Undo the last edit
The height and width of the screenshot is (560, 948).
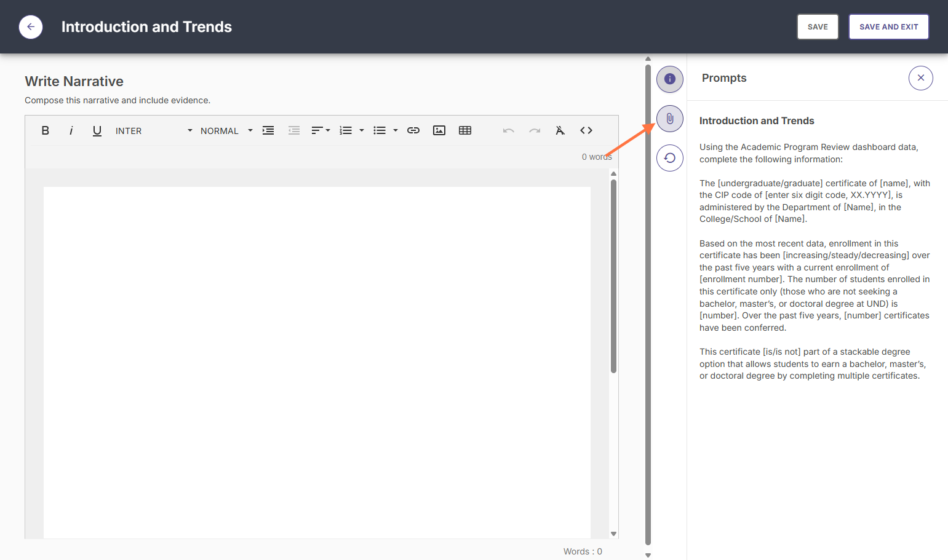[x=508, y=130]
